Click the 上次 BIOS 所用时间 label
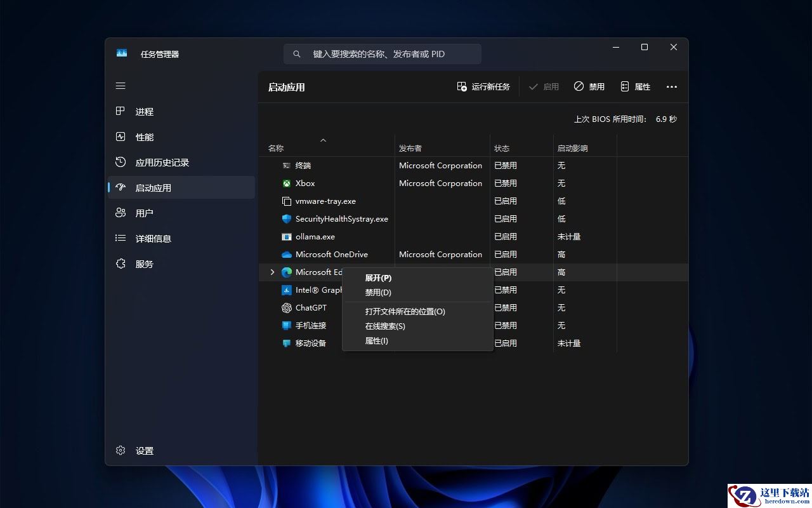812x508 pixels. tap(611, 119)
